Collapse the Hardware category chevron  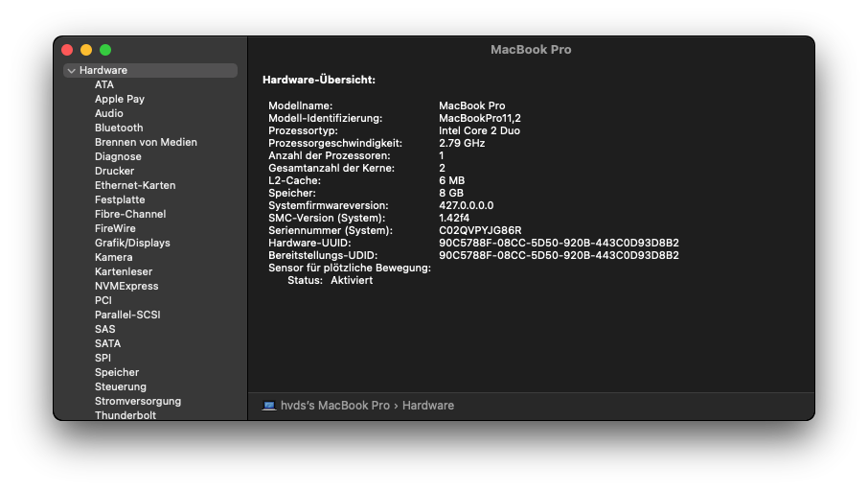click(x=72, y=71)
